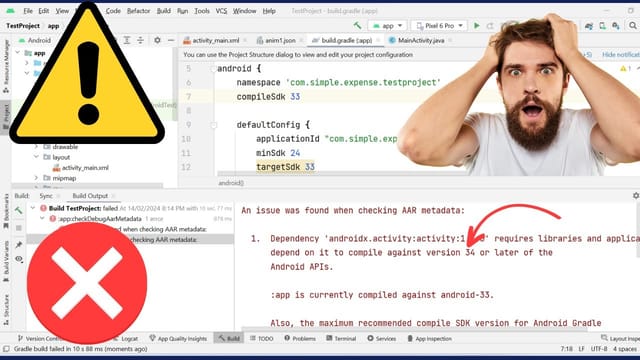Open the app run configuration dropdown

(388, 26)
